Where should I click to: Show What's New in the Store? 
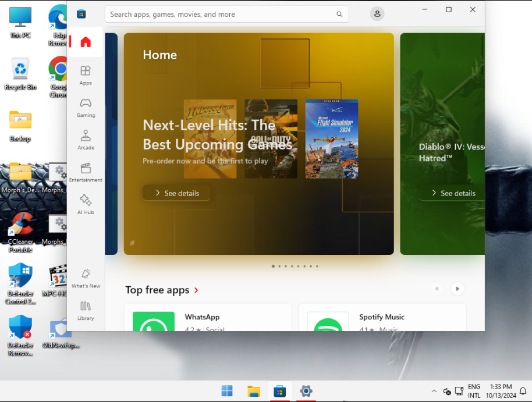(86, 279)
